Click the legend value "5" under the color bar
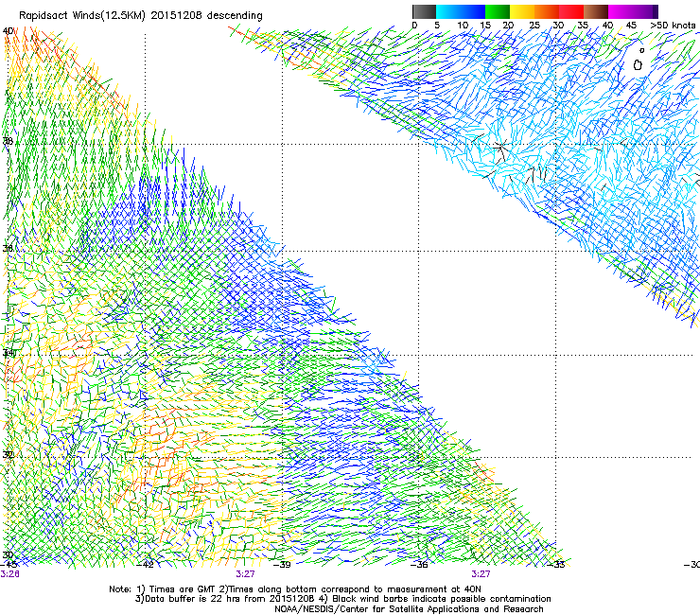 click(x=437, y=26)
